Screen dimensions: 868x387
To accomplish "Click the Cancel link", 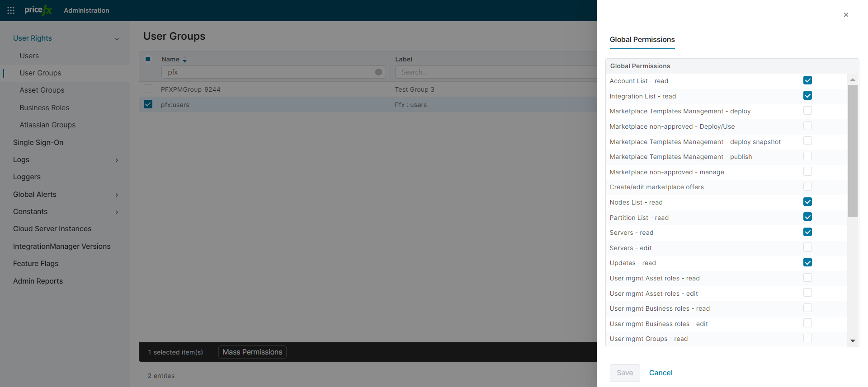I will point(660,373).
